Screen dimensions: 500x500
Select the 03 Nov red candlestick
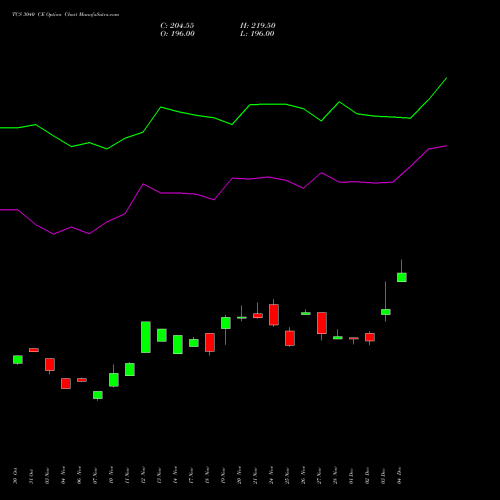coord(50,364)
